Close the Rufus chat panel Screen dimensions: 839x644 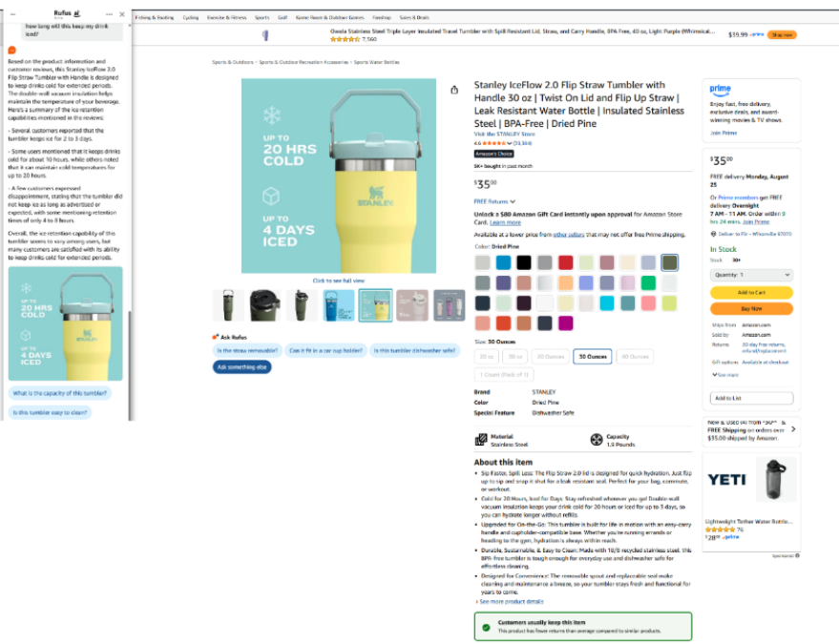[x=122, y=14]
